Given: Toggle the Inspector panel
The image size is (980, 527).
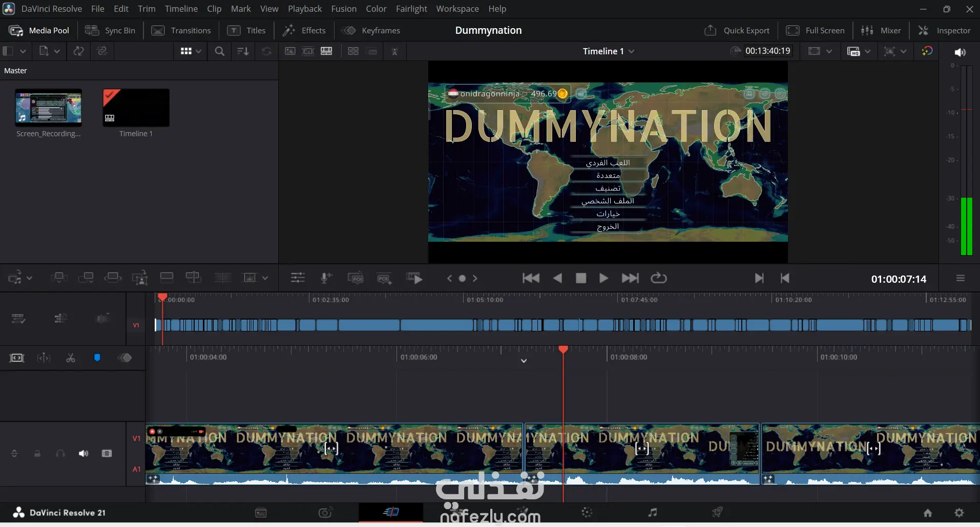Looking at the screenshot, I should pos(944,31).
